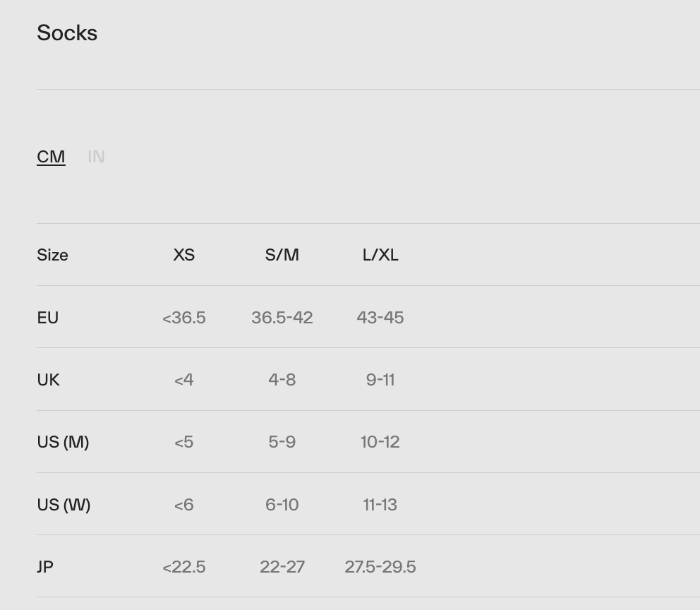Viewport: 700px width, 610px height.
Task: Click the US (M) row label
Action: pyautogui.click(x=63, y=442)
